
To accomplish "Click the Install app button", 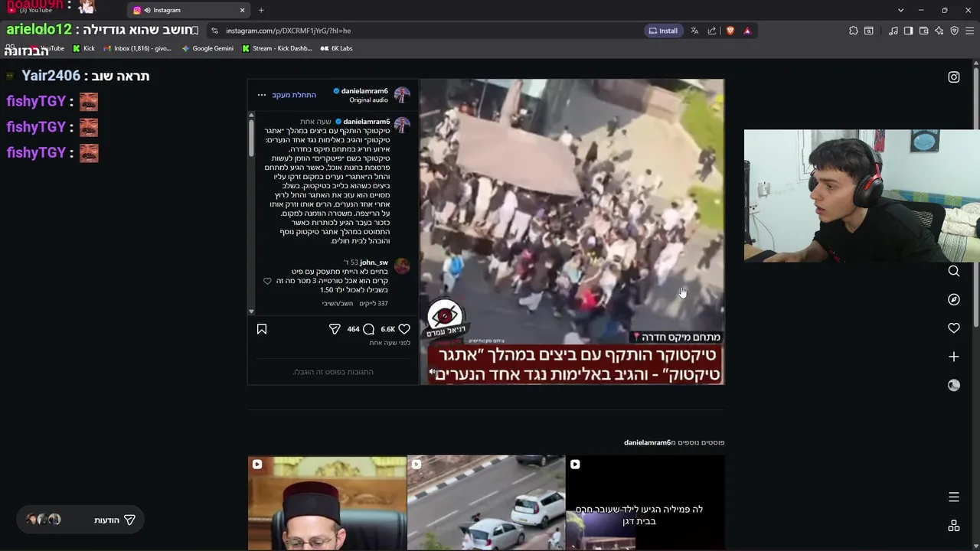I will 663,31.
